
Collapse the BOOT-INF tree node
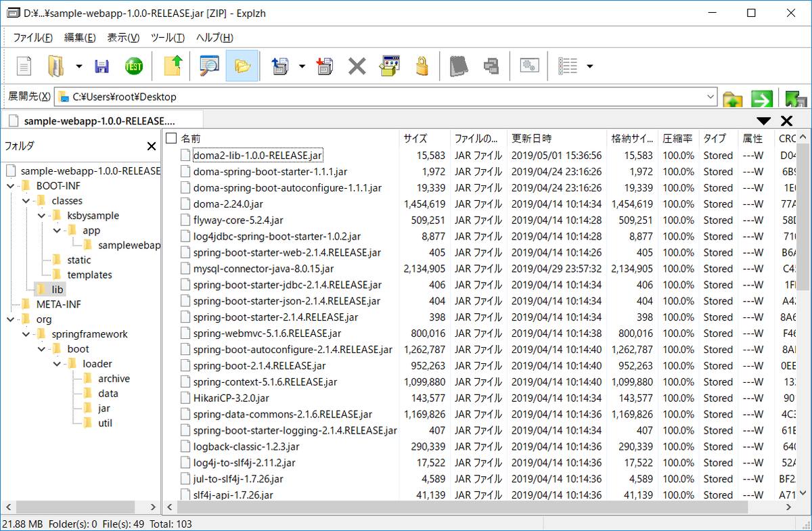(x=10, y=185)
